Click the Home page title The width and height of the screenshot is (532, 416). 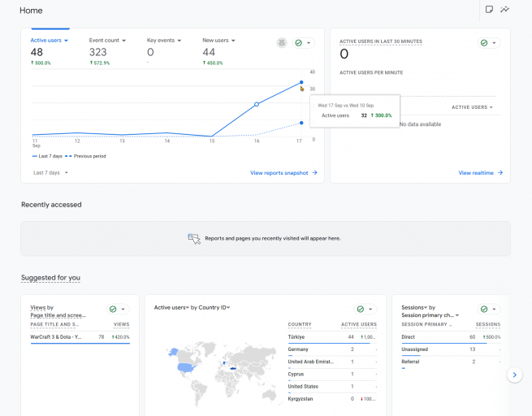click(31, 11)
